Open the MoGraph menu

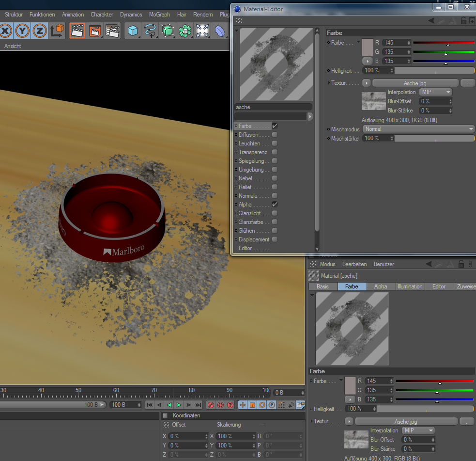[159, 15]
